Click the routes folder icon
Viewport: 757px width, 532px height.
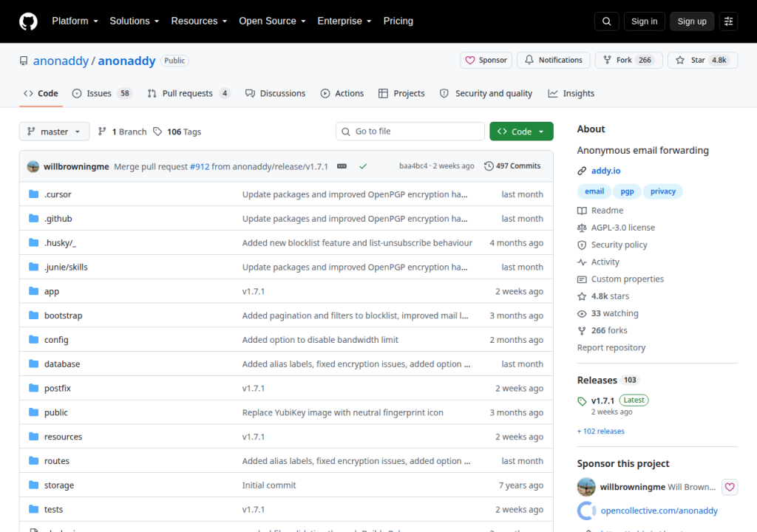pyautogui.click(x=33, y=460)
